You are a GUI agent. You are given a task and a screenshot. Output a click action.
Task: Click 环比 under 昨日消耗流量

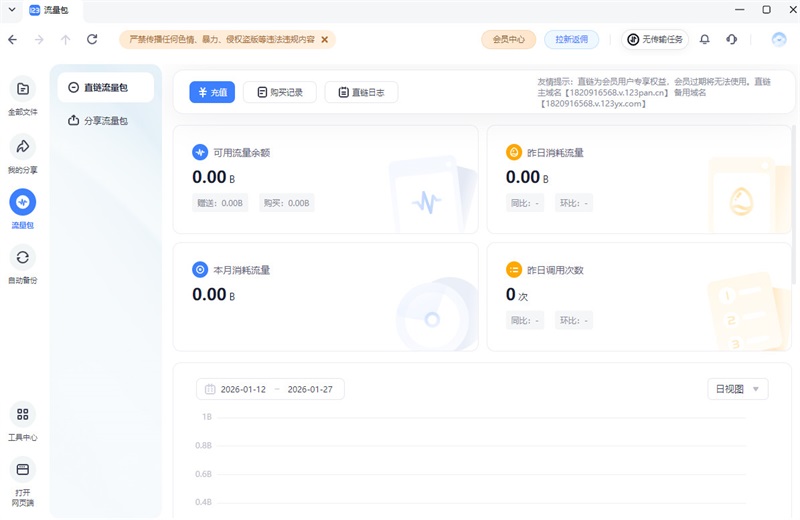pos(573,203)
